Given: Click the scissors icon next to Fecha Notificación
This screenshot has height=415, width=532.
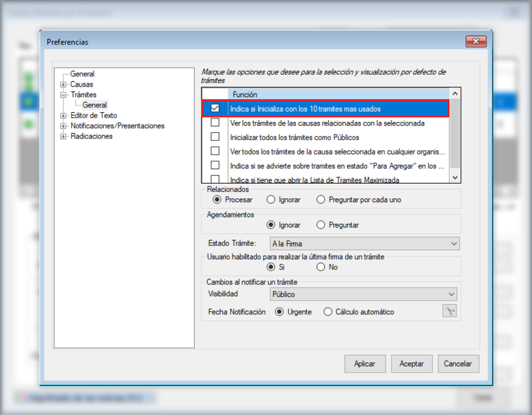Looking at the screenshot, I should click(449, 311).
